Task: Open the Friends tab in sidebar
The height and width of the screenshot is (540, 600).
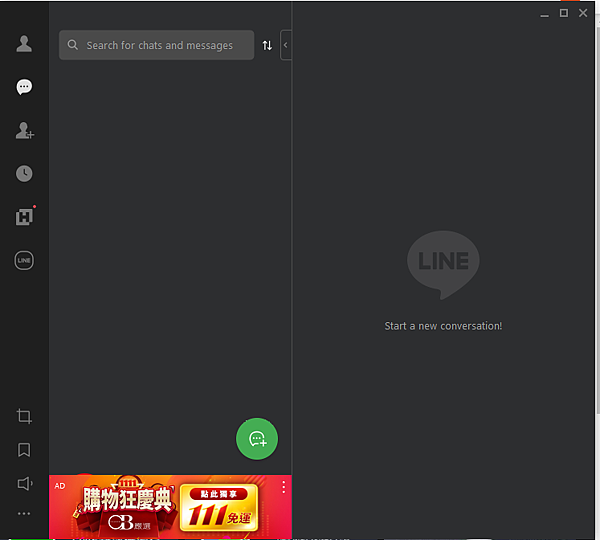Action: pyautogui.click(x=24, y=43)
